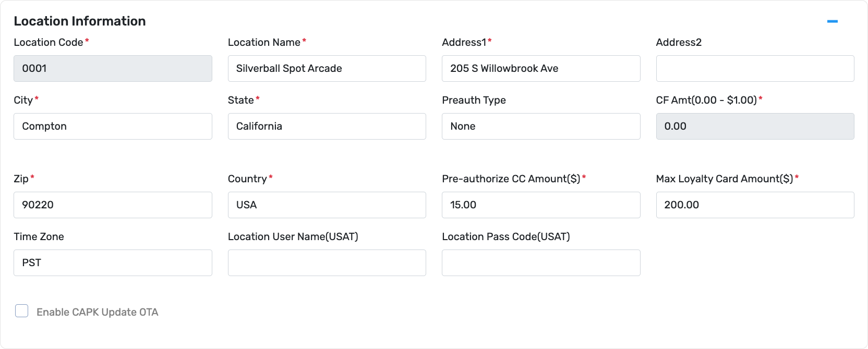Select the State field showing California
This screenshot has height=349, width=868.
pyautogui.click(x=327, y=126)
